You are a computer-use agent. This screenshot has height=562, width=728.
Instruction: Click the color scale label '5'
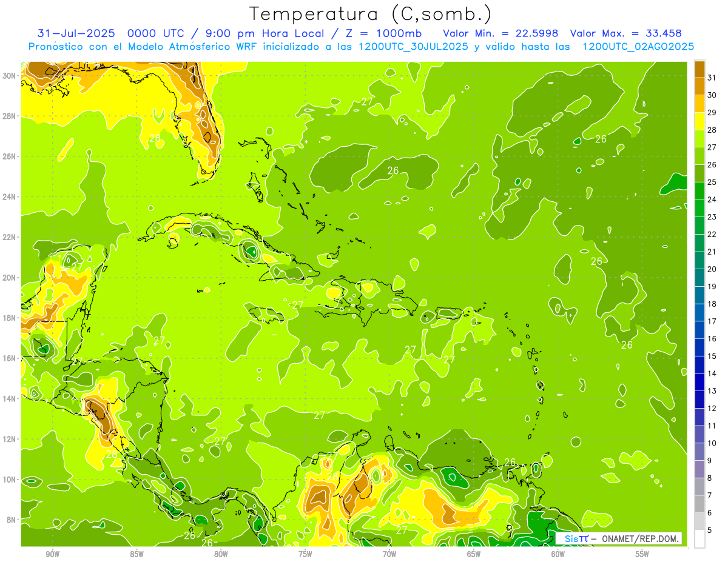(x=710, y=530)
